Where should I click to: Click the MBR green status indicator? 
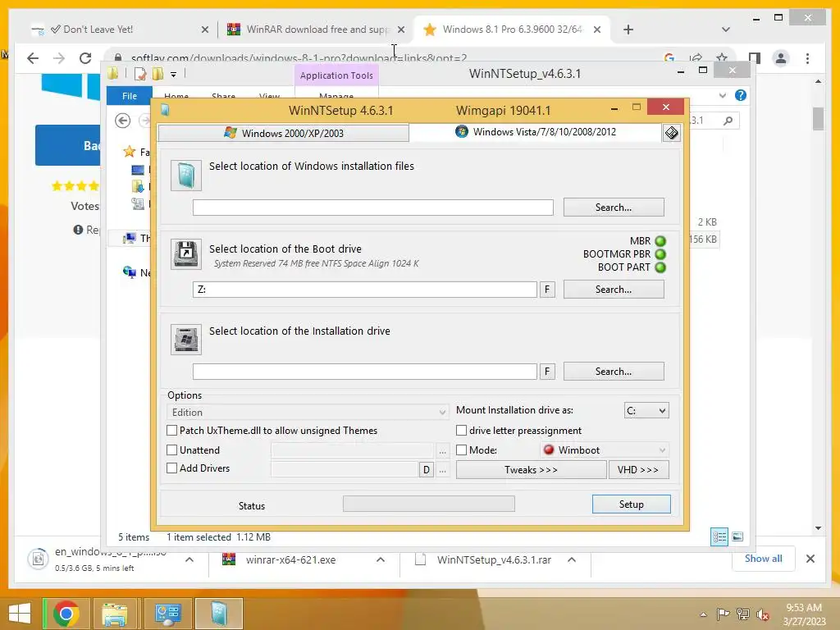(660, 241)
